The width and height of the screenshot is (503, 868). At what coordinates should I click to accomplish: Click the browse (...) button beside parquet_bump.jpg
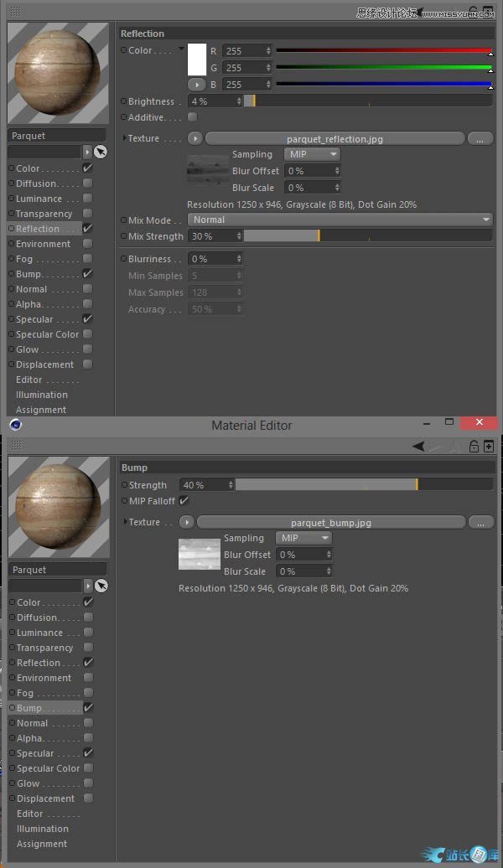point(480,522)
